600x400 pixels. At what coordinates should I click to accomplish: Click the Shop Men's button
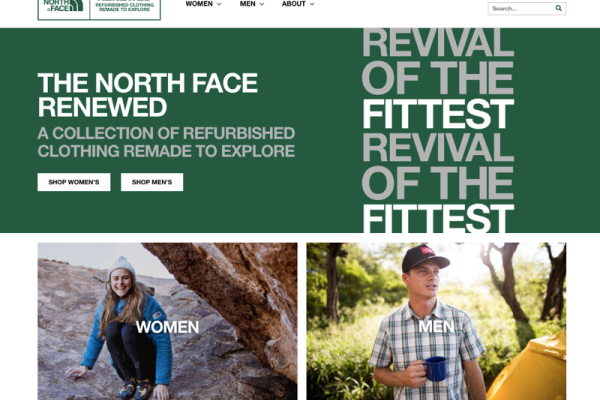coord(152,182)
